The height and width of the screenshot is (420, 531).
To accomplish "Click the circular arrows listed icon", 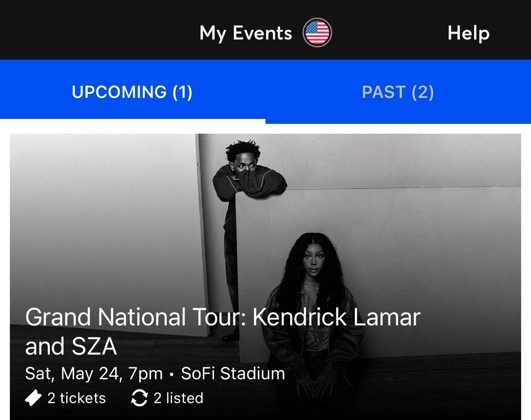I will [139, 398].
